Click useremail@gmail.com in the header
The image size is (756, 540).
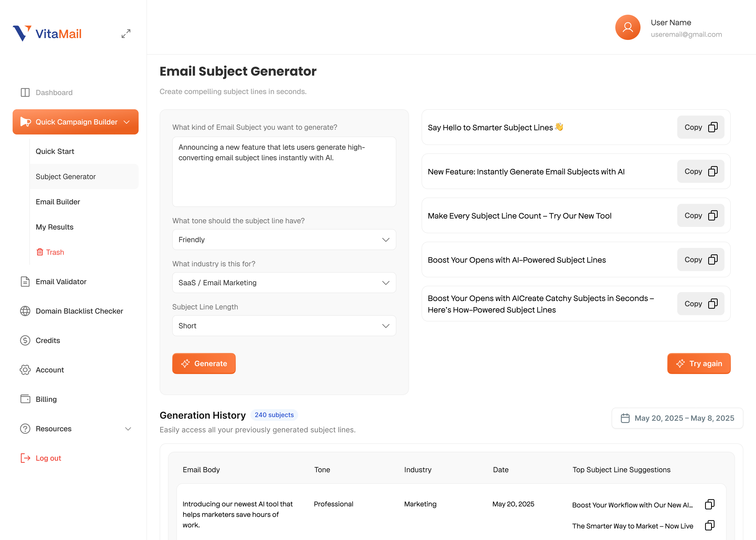coord(686,34)
